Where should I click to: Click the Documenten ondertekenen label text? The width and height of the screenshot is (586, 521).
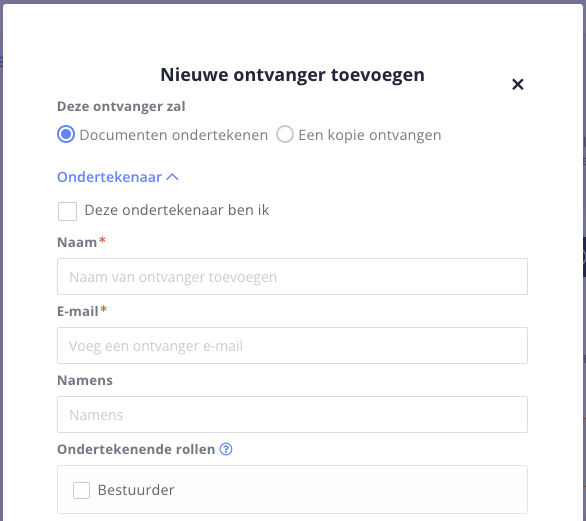click(x=174, y=135)
